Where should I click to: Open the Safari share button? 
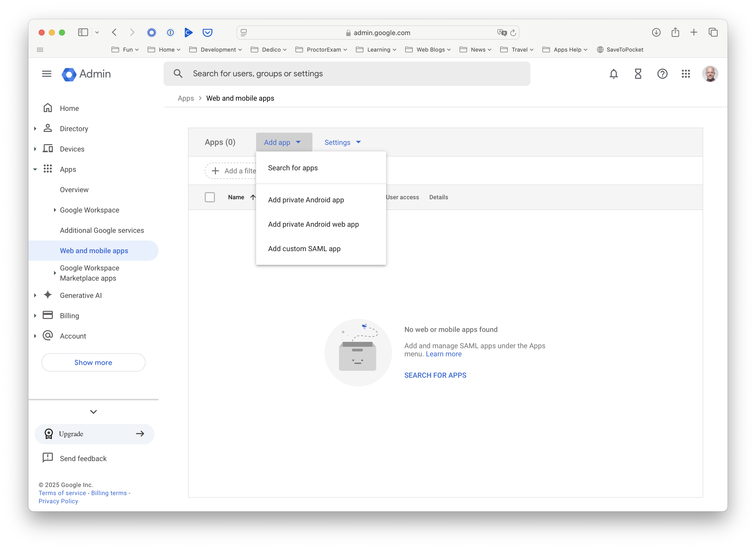(675, 32)
